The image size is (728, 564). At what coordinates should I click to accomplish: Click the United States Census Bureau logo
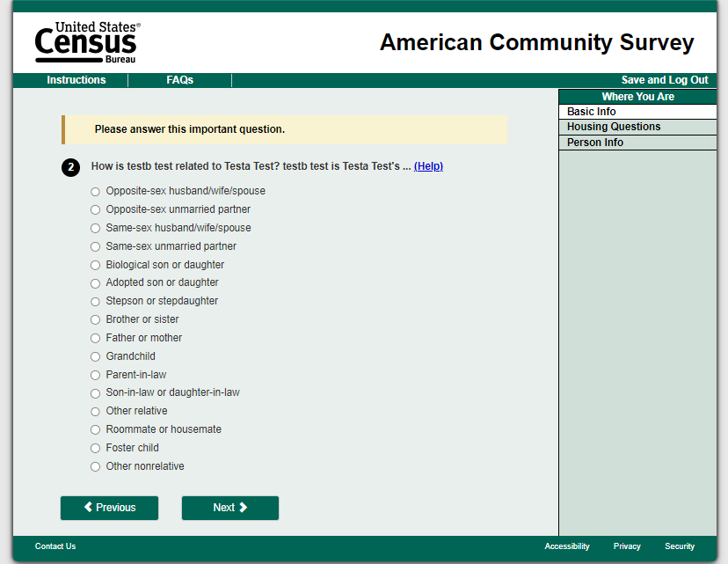[x=87, y=42]
